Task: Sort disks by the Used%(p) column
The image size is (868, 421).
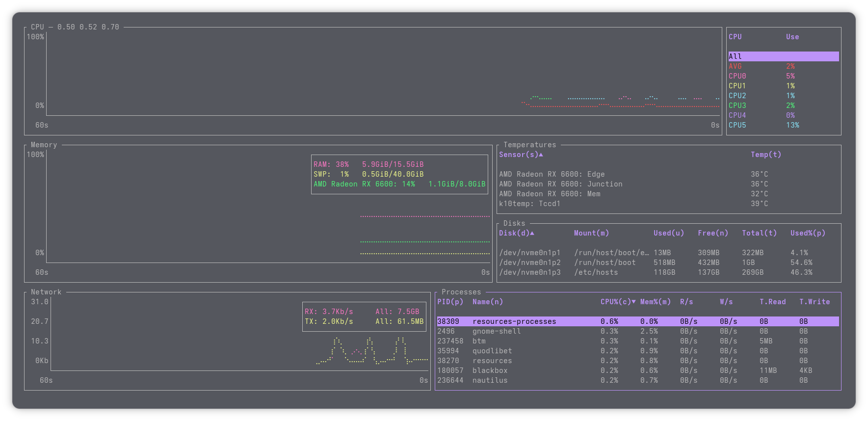Action: [807, 233]
